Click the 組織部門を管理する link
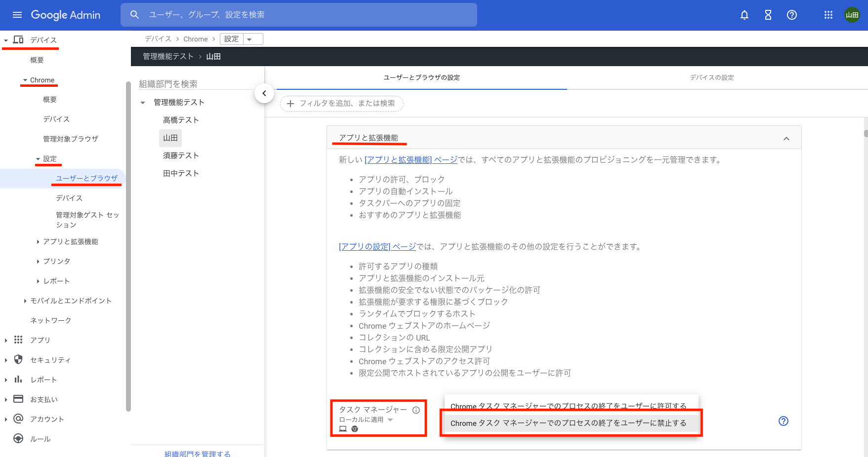The image size is (868, 457). pyautogui.click(x=198, y=454)
